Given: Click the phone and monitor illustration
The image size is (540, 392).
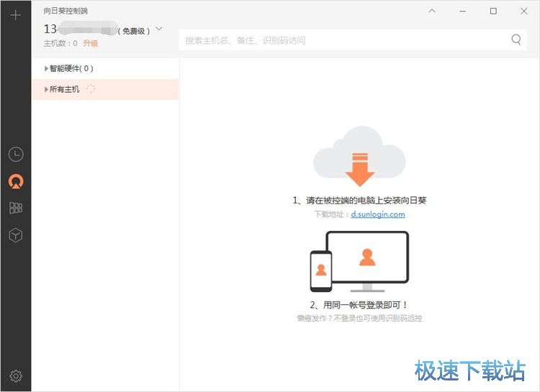Looking at the screenshot, I should tap(359, 262).
